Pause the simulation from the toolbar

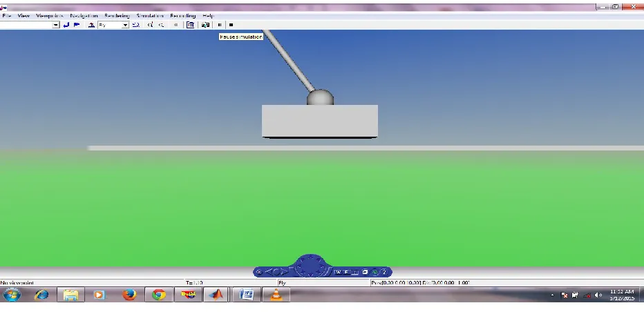(x=220, y=25)
